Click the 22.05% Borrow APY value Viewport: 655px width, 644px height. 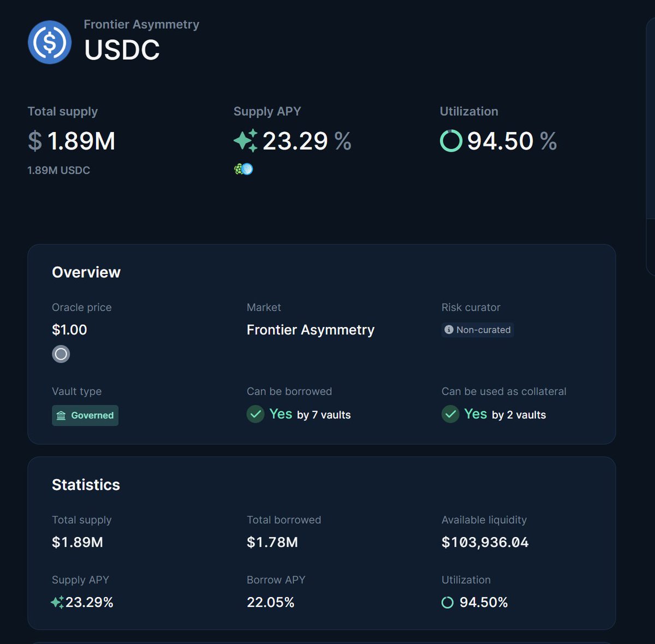click(x=271, y=602)
